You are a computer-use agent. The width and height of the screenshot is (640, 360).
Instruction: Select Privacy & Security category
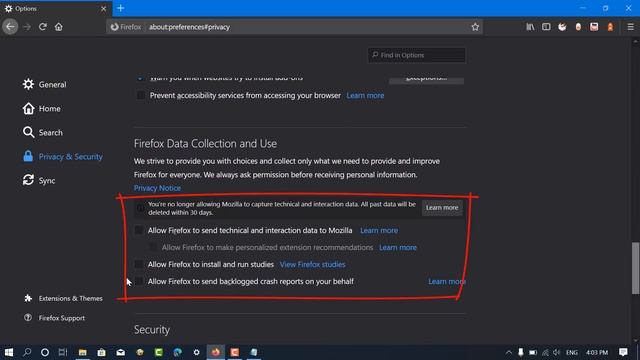62,156
